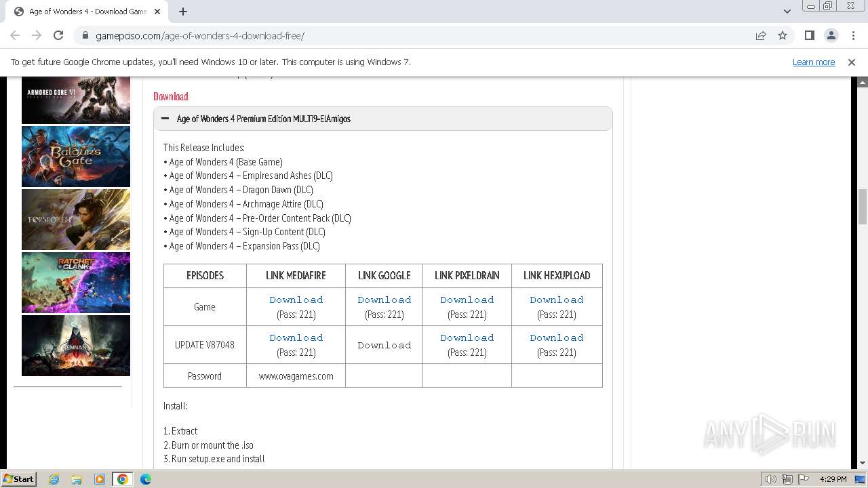Close the Age of Wonders 4 tab
This screenshot has width=868, height=488.
coord(158,12)
